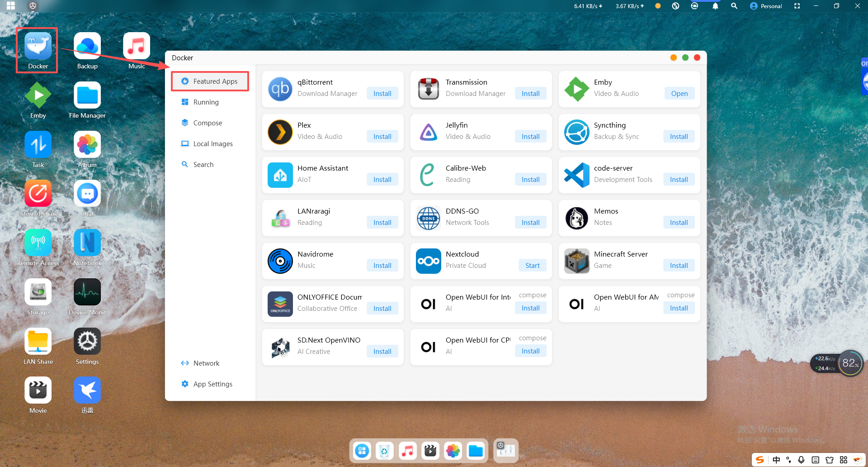This screenshot has width=868, height=467.
Task: Click the Transmission app icon
Action: tap(429, 89)
